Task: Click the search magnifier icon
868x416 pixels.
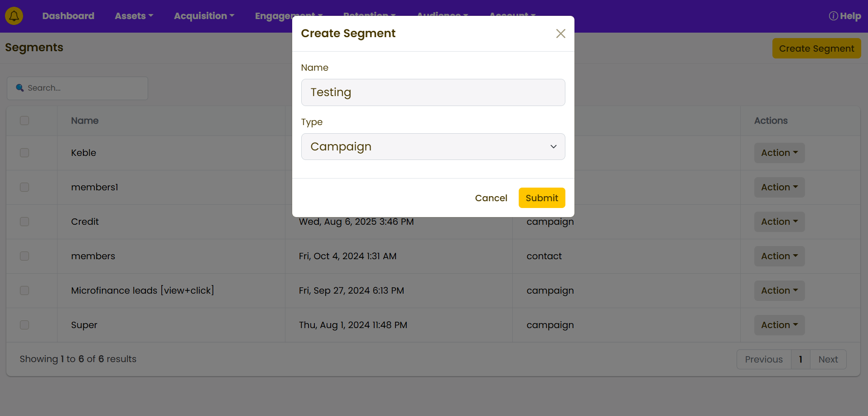Action: pos(20,88)
